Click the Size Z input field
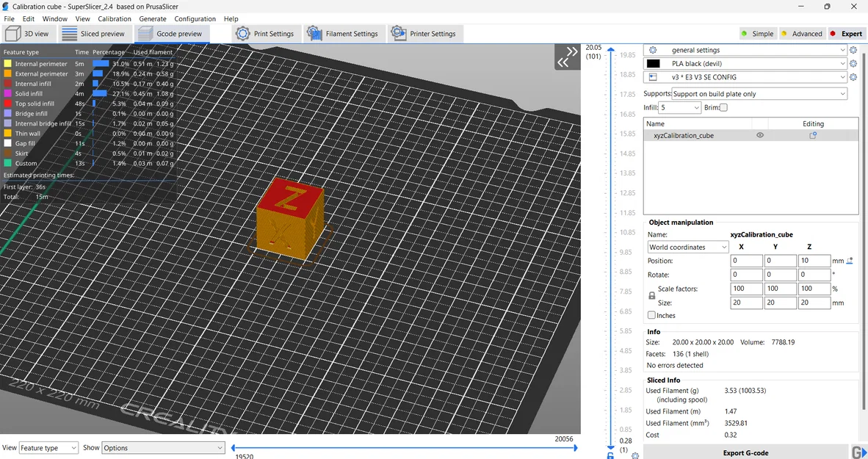Viewport: 868px width, 459px height. coord(814,303)
